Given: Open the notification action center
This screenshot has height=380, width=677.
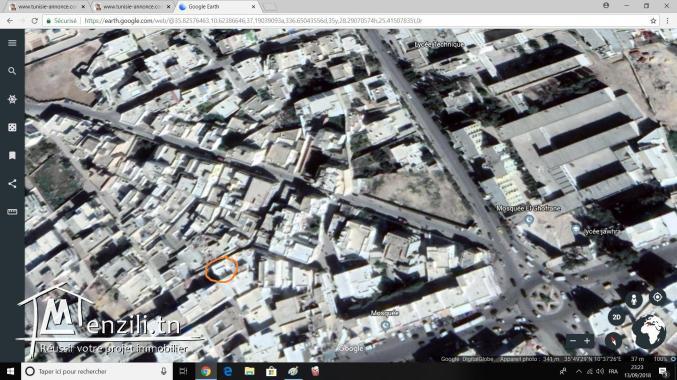Looking at the screenshot, I should click(x=664, y=371).
